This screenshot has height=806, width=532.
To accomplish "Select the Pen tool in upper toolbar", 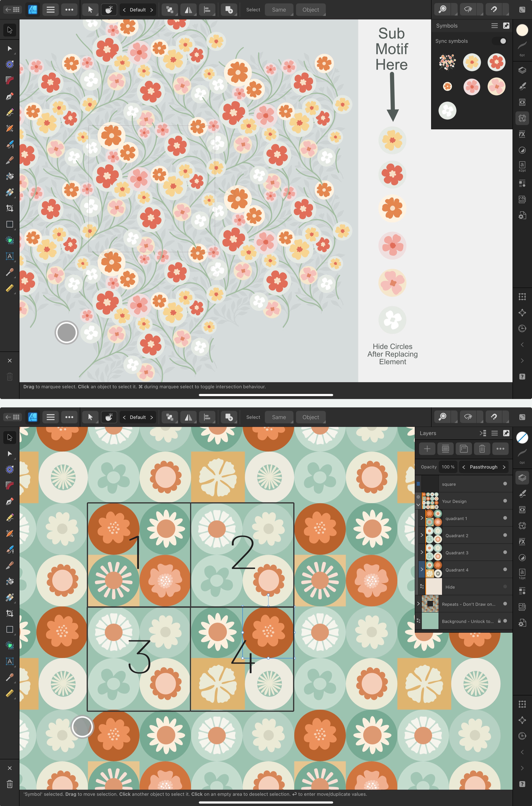I will coord(10,96).
